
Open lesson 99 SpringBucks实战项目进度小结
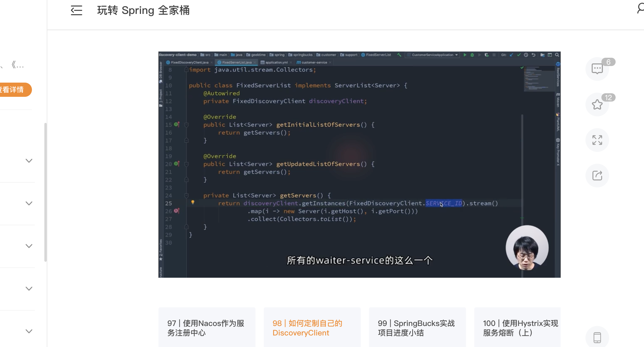click(x=417, y=327)
